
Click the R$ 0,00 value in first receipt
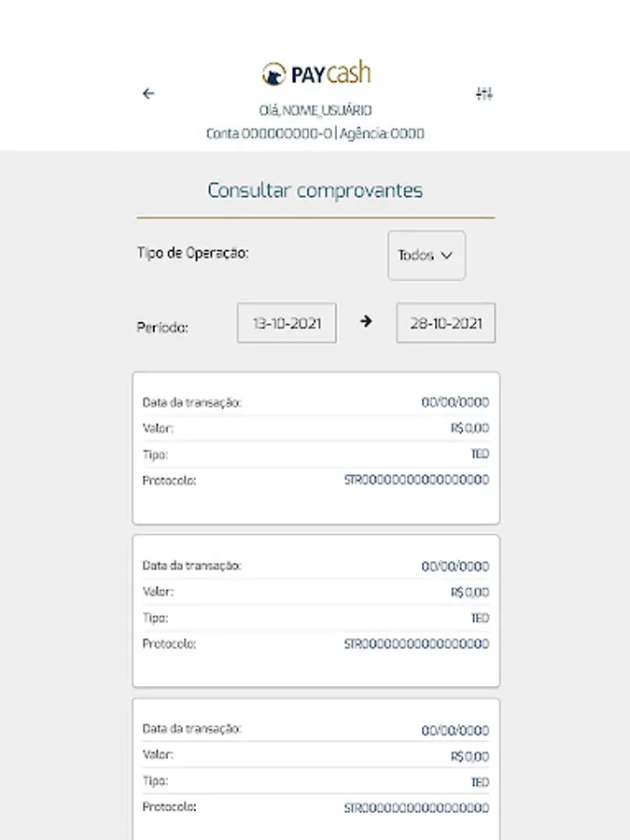click(x=469, y=428)
